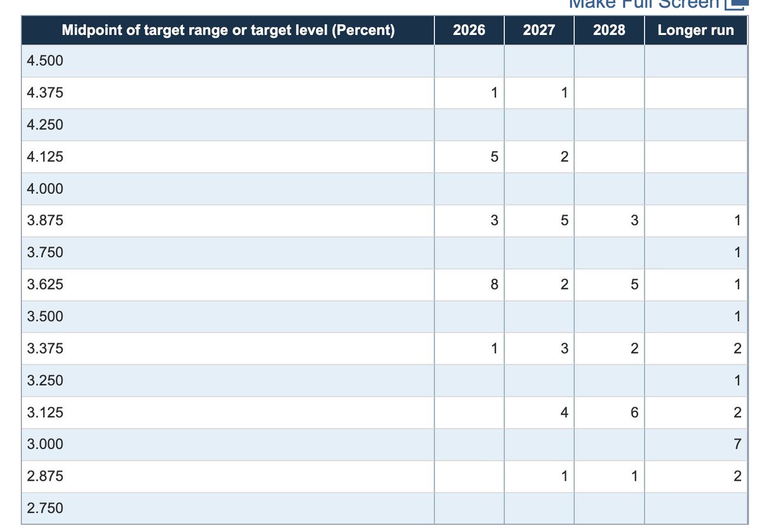Select the Longer run value 2 in the 2.875 row
Screen dimensions: 762x532
(737, 476)
